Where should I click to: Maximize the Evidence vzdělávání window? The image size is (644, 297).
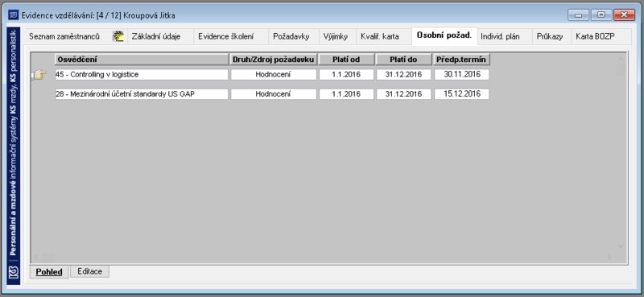tap(601, 14)
